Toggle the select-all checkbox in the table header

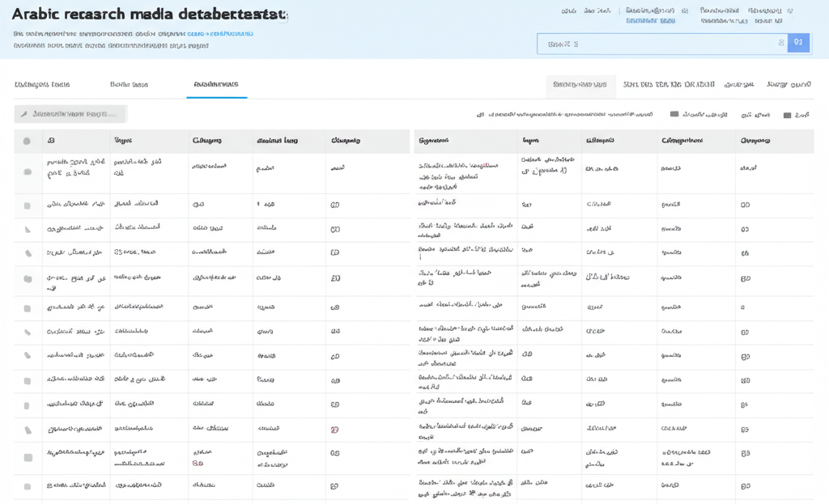click(x=27, y=141)
